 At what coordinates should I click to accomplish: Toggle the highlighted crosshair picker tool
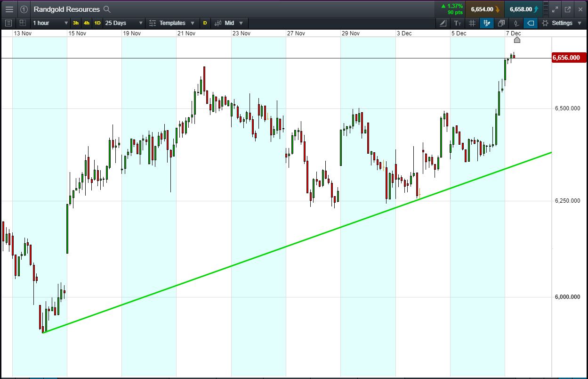[487, 23]
